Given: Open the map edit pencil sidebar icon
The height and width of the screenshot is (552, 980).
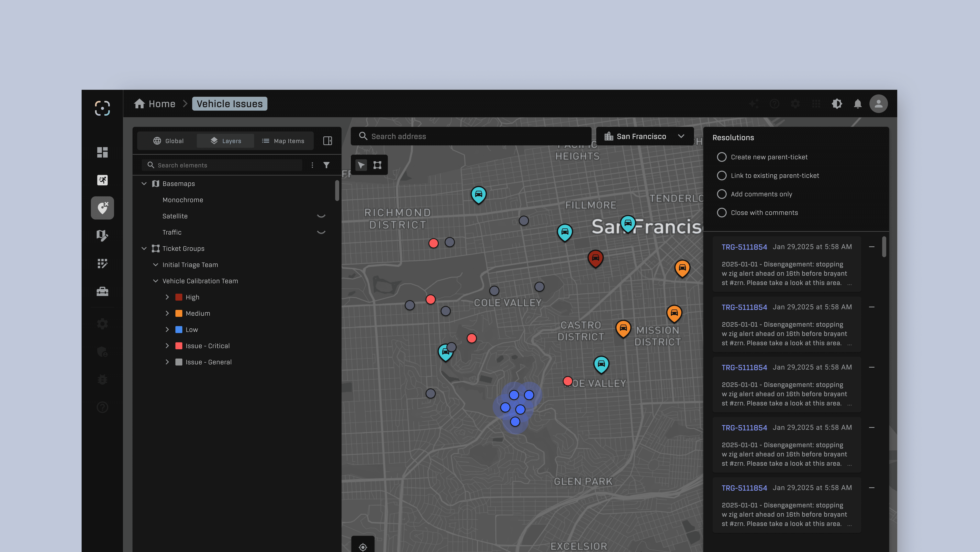Looking at the screenshot, I should coord(102,236).
